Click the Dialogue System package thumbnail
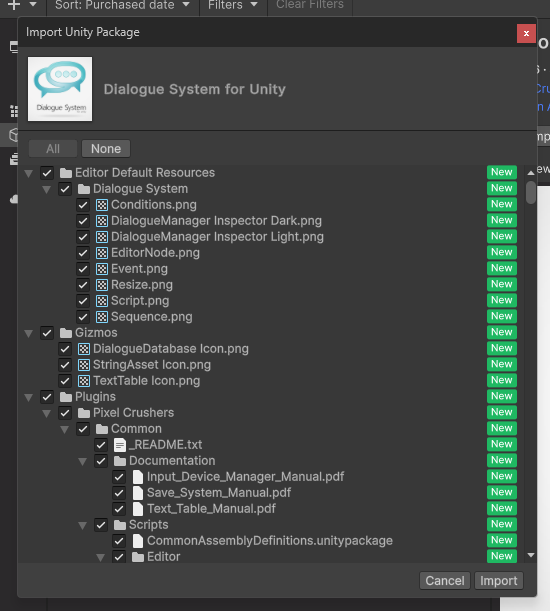The image size is (550, 611). click(60, 89)
